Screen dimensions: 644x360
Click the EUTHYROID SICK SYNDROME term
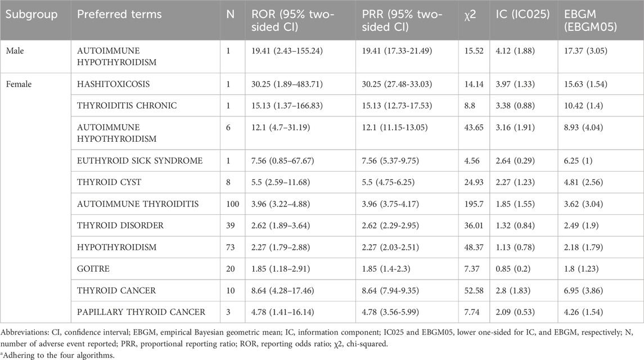[139, 161]
